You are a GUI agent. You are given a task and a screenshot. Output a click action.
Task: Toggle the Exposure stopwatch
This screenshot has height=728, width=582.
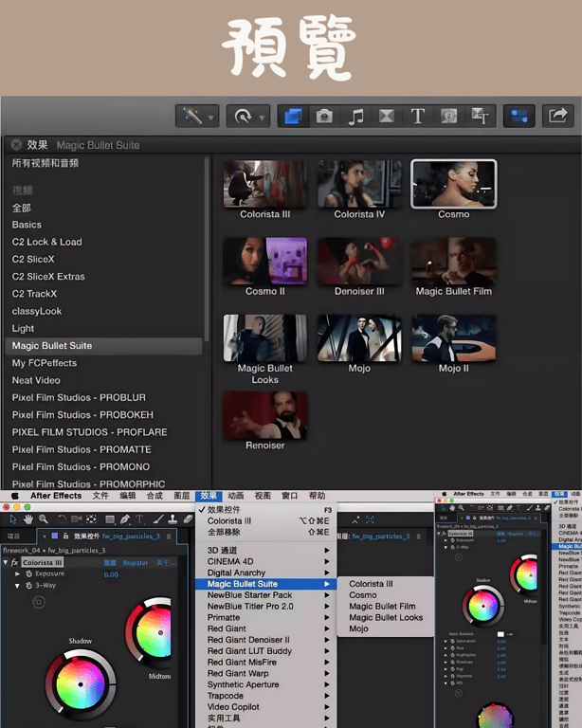28,573
